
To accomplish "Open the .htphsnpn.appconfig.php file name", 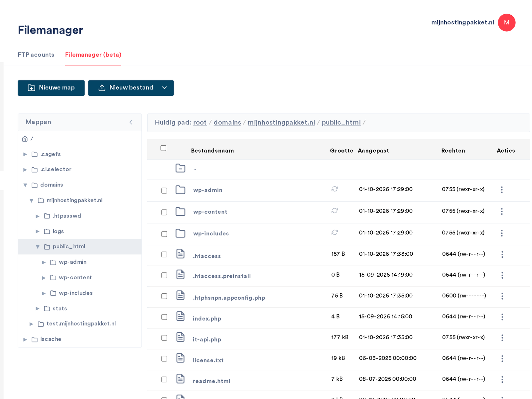I will pos(229,298).
